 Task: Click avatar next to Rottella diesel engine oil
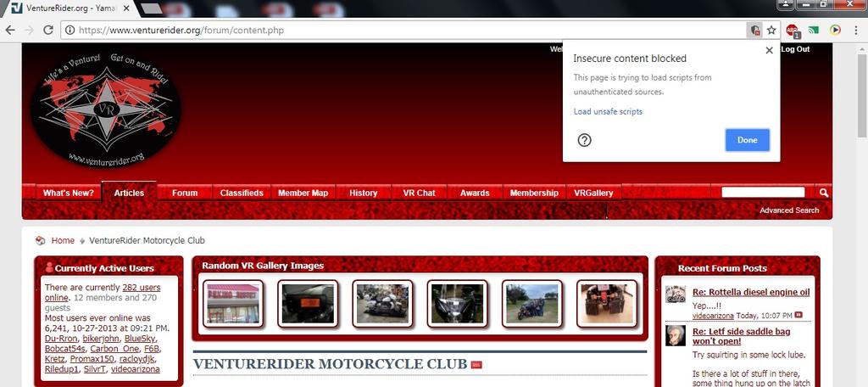pyautogui.click(x=676, y=294)
